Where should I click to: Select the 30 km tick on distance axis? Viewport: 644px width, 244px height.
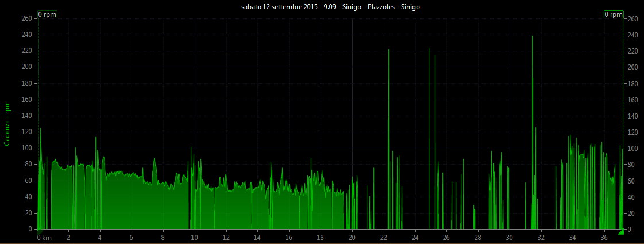(x=510, y=237)
